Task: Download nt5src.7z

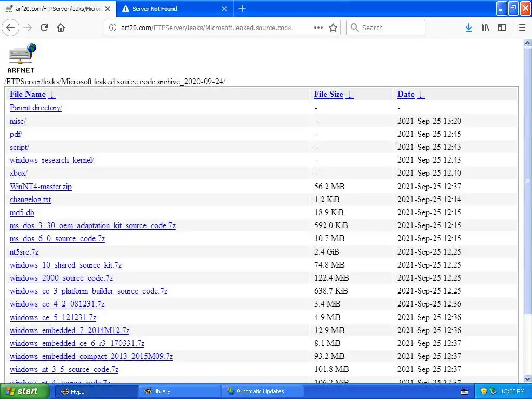Action: coord(24,252)
